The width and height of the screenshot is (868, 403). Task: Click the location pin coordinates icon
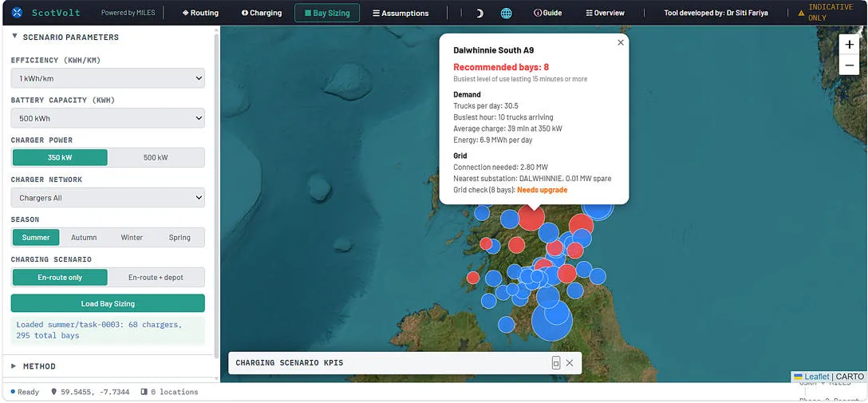(x=53, y=391)
